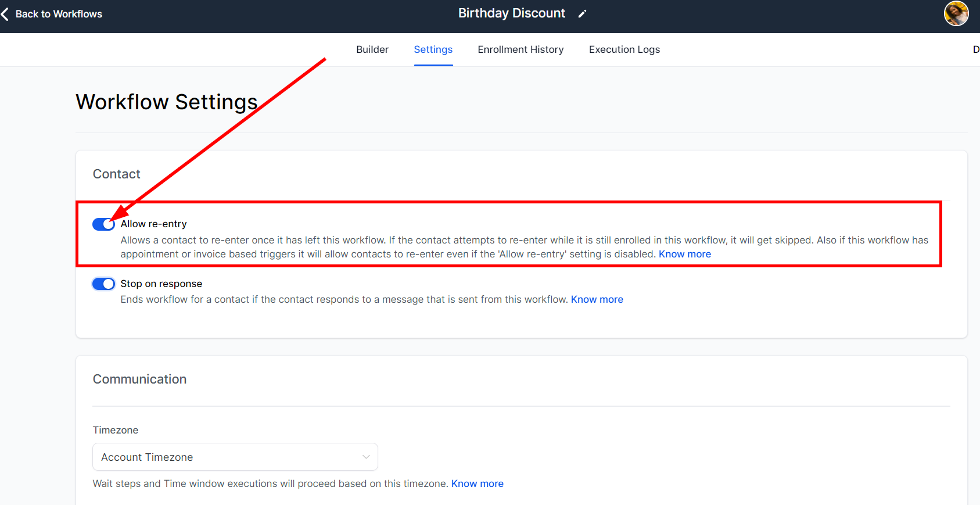This screenshot has height=505, width=980.
Task: Click the pencil icon to rename workflow
Action: tap(582, 14)
